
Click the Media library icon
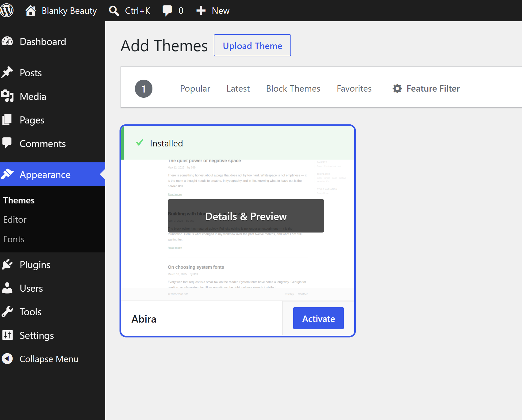(7, 96)
